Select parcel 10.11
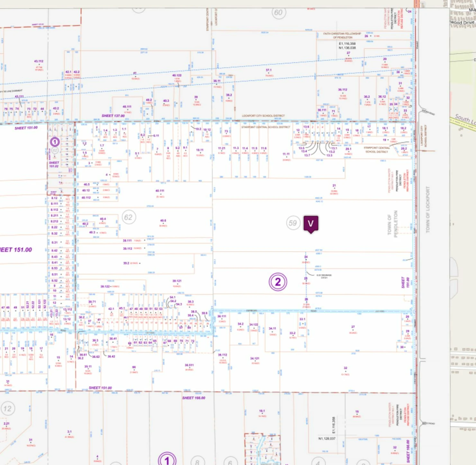476x465 pixels. pyautogui.click(x=200, y=150)
